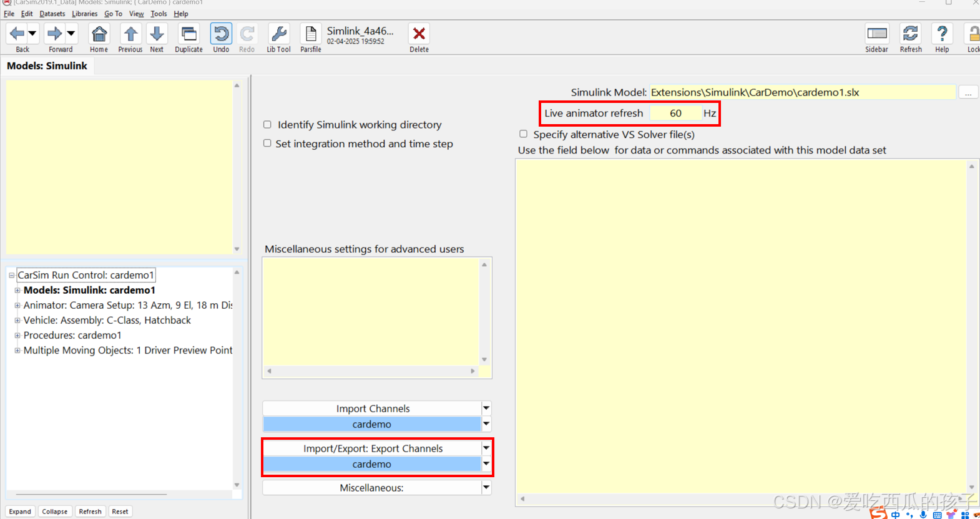The width and height of the screenshot is (980, 519).
Task: Click the Lock dataset icon
Action: [x=973, y=34]
